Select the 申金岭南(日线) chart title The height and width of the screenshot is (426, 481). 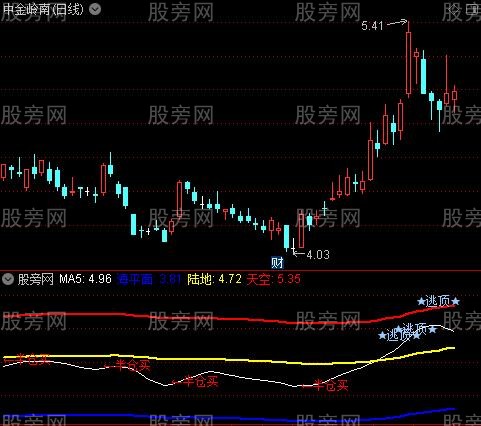43,9
